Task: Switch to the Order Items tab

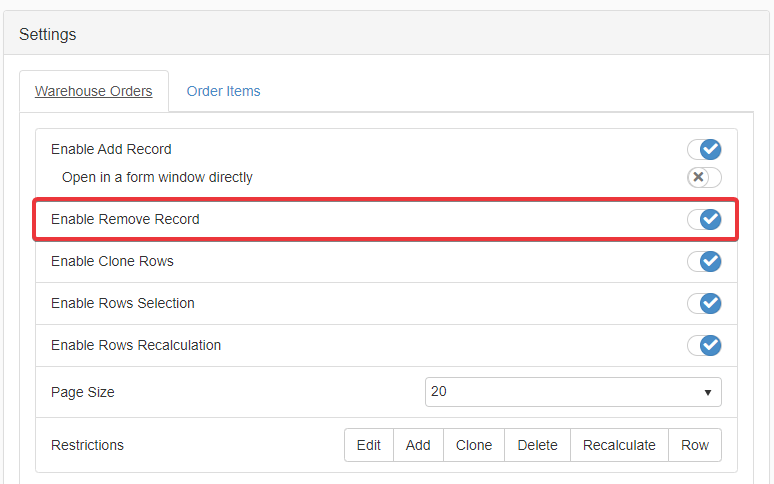Action: [x=223, y=91]
